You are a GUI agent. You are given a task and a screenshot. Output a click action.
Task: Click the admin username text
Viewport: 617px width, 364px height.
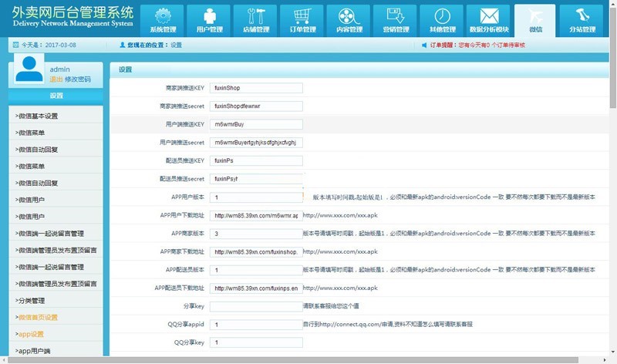(x=60, y=69)
